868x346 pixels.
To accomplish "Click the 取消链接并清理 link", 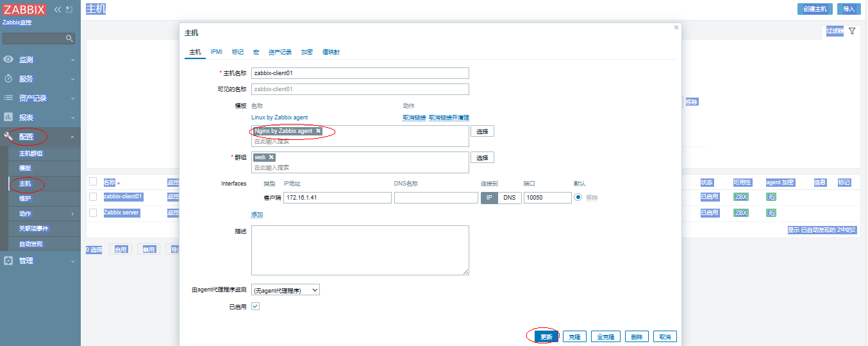I will [x=449, y=117].
